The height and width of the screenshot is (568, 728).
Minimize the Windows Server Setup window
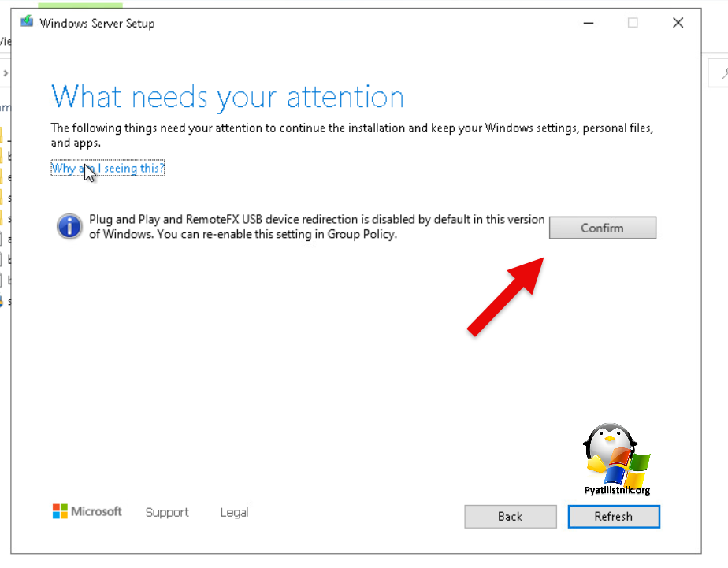coord(588,23)
